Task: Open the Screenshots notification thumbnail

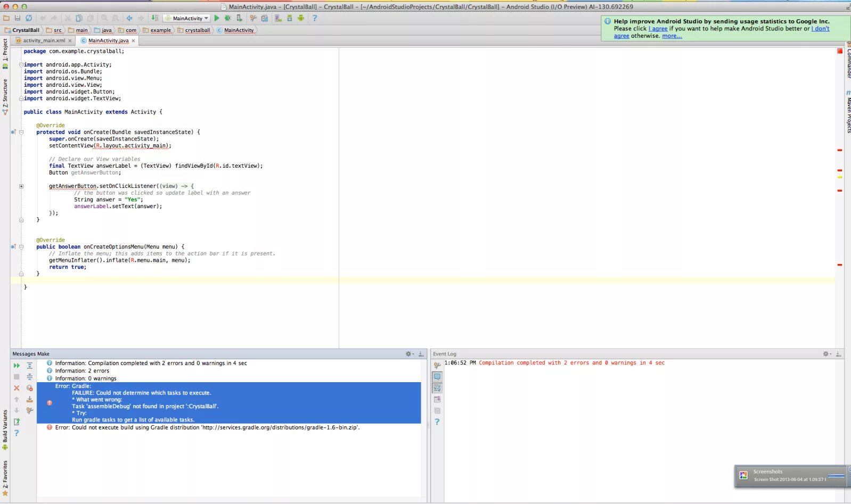Action: [x=743, y=475]
